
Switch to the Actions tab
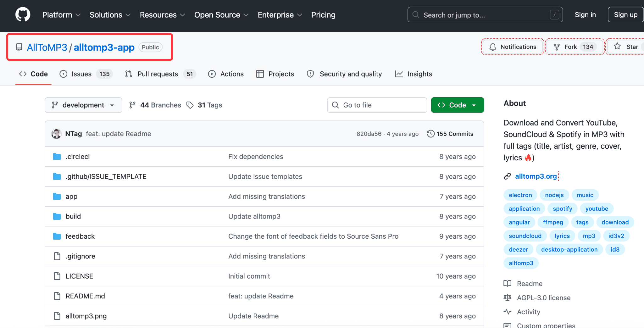tap(226, 74)
